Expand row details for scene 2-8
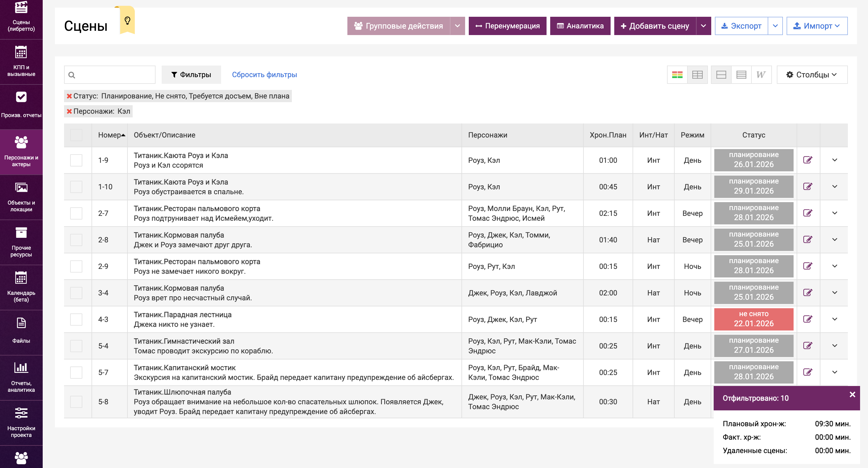Image resolution: width=868 pixels, height=468 pixels. pos(834,240)
